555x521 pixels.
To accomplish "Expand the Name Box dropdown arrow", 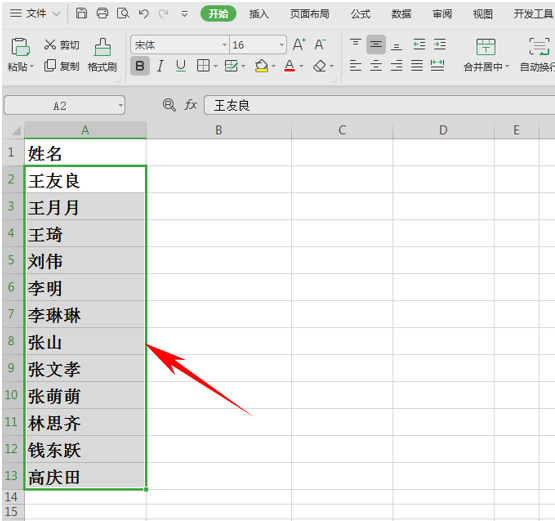I will [x=120, y=105].
